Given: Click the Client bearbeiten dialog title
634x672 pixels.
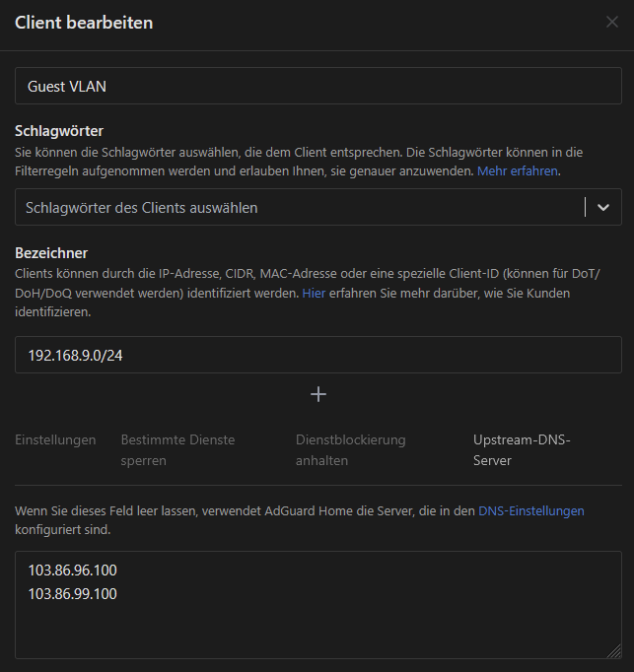Looking at the screenshot, I should pos(84,22).
